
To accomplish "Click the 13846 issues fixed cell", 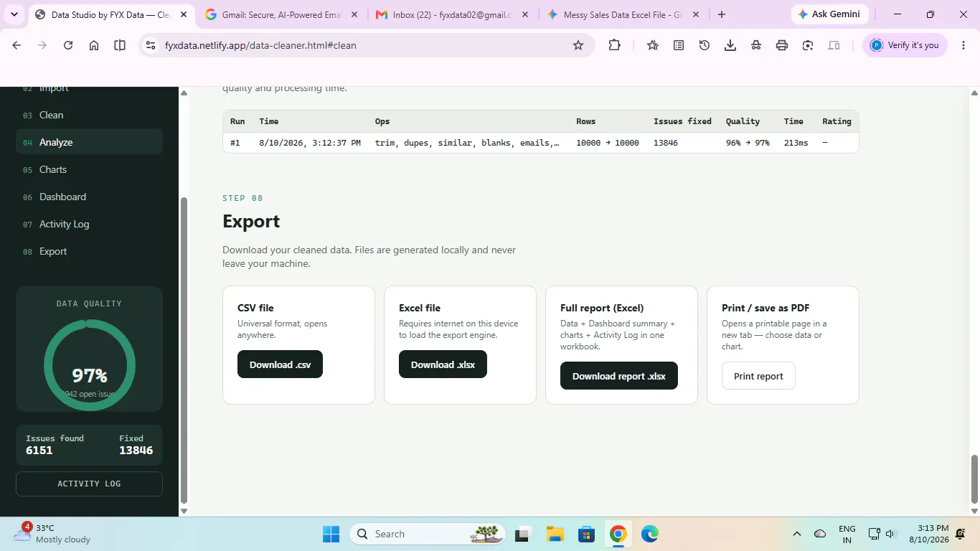I will [666, 143].
